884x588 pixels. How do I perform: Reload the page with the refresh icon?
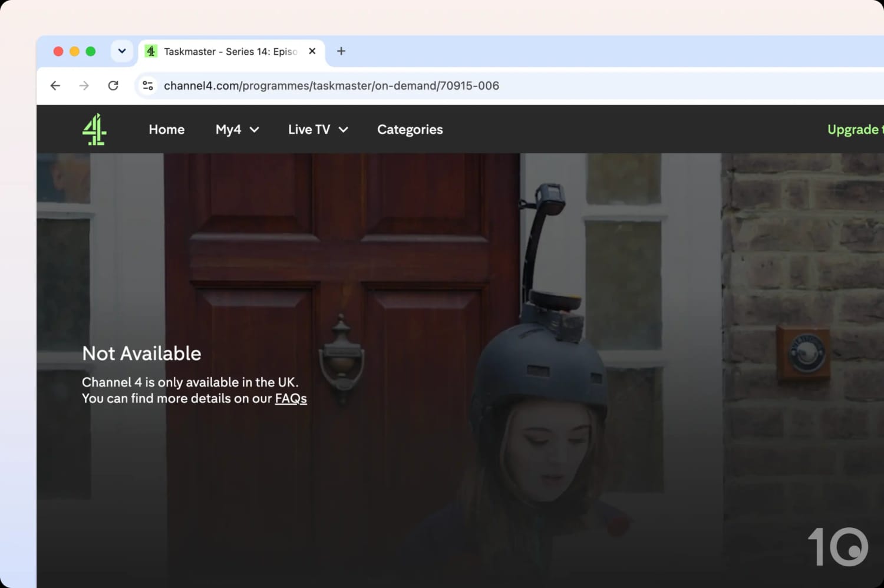point(113,85)
